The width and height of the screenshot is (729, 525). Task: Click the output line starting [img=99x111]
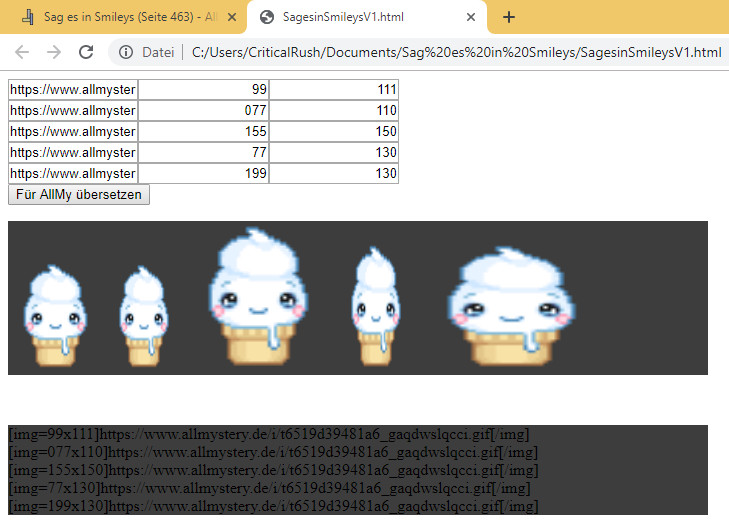coord(269,434)
